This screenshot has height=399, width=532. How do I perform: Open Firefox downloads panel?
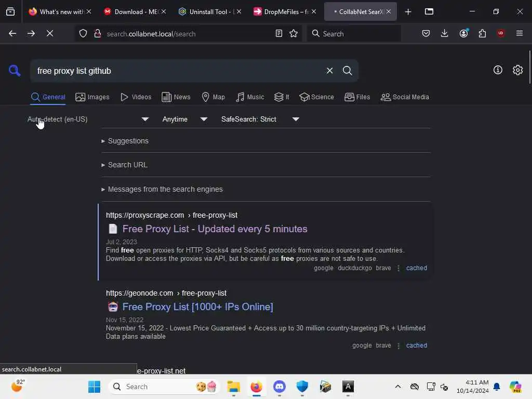tap(445, 33)
